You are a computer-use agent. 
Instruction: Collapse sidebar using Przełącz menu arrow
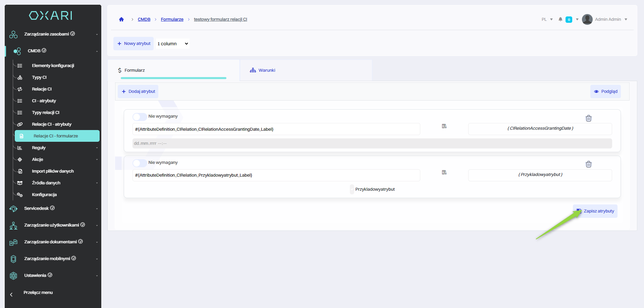click(11, 295)
